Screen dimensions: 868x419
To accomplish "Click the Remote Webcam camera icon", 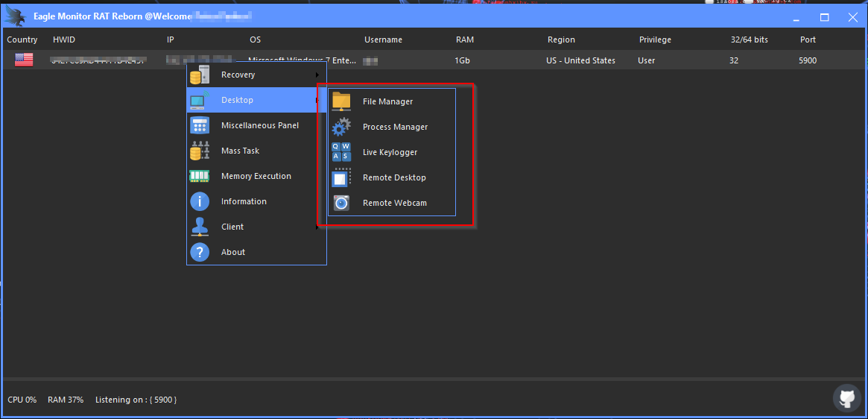I will 341,203.
